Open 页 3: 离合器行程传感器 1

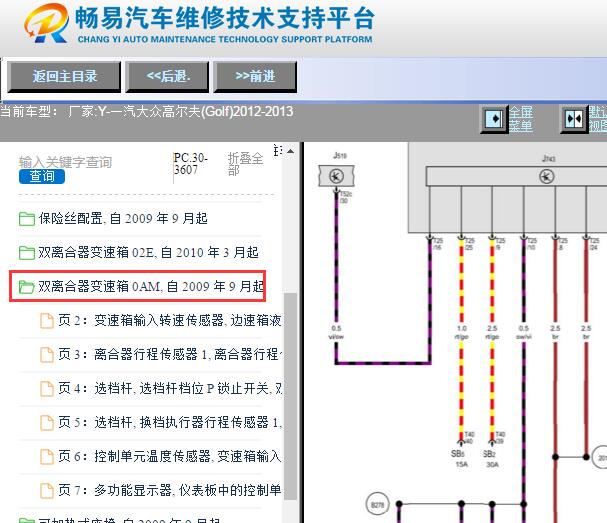(x=170, y=354)
